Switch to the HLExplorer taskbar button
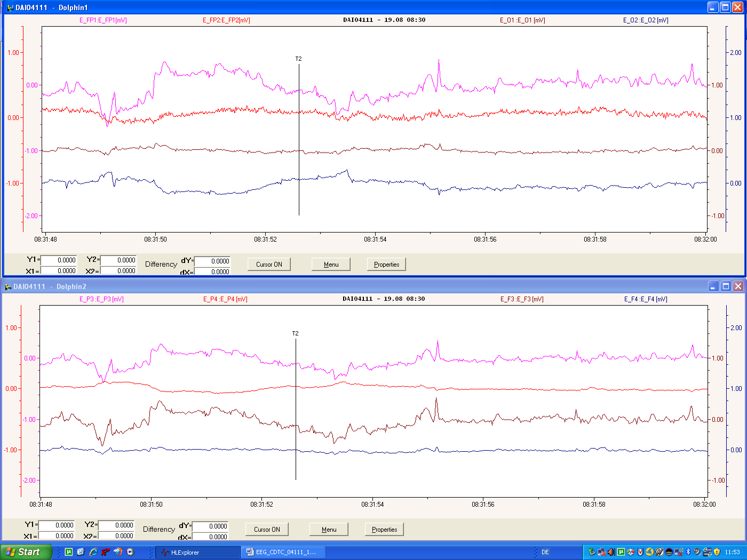 197,552
